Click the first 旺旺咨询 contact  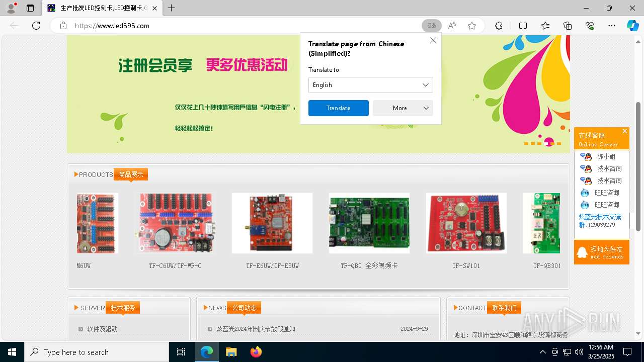(600, 193)
